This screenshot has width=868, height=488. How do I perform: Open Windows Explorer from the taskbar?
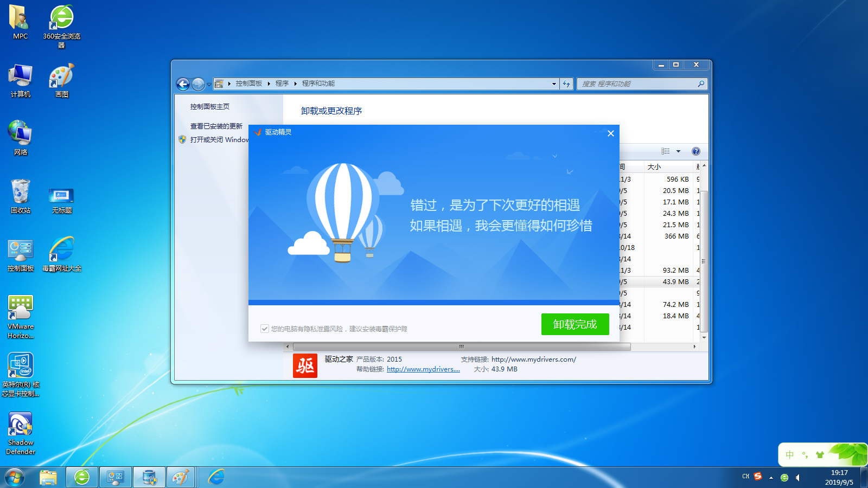click(x=48, y=477)
